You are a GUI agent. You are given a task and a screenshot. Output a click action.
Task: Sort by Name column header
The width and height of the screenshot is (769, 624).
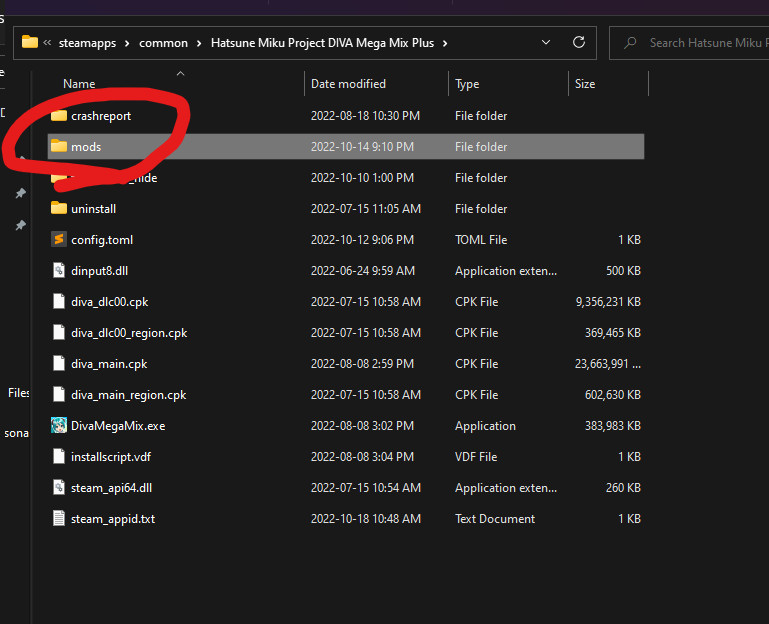(79, 84)
